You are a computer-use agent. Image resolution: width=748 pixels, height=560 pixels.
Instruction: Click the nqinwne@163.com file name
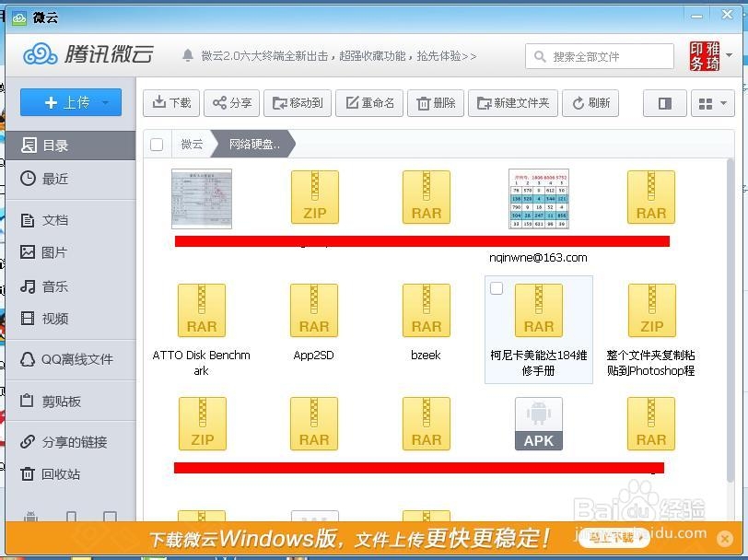pyautogui.click(x=538, y=258)
